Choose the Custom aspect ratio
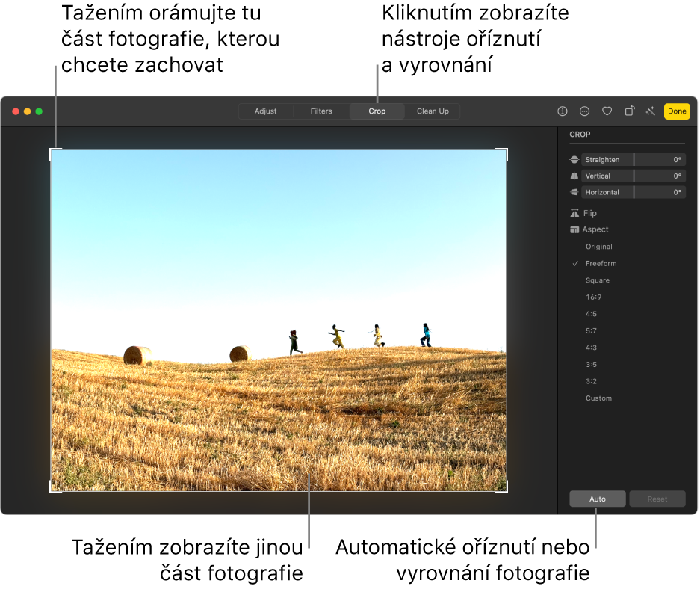The height and width of the screenshot is (589, 700). [598, 398]
